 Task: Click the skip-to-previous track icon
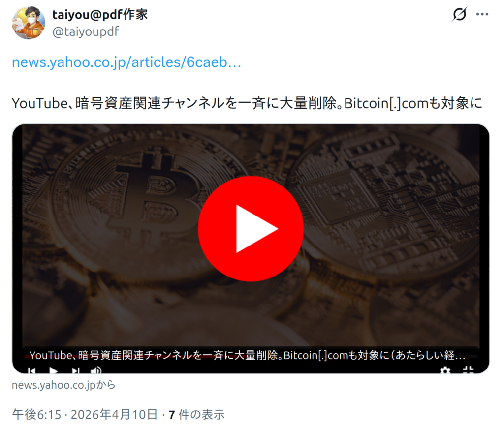tap(32, 370)
